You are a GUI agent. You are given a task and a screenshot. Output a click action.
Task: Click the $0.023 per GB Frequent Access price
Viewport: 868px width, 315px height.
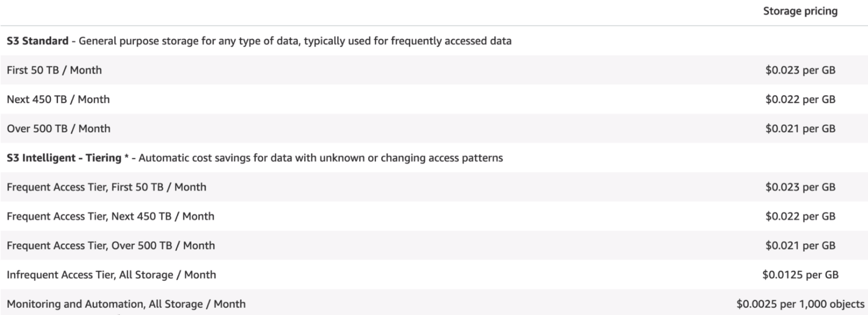[x=800, y=187]
